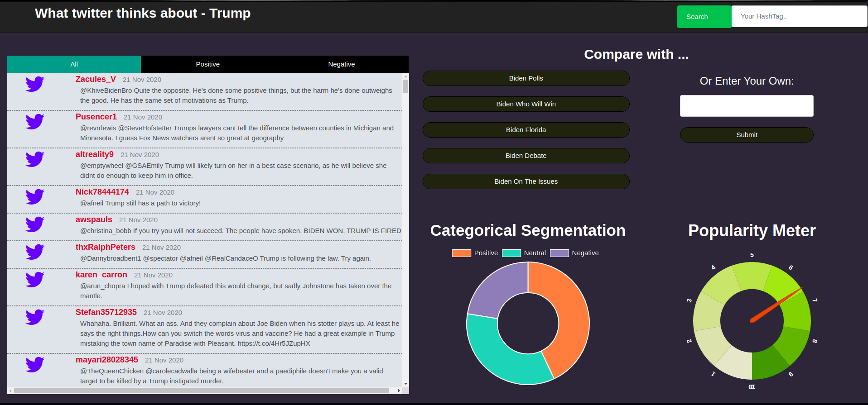Switch to the All tweets tab
The width and height of the screenshot is (868, 405).
point(74,64)
